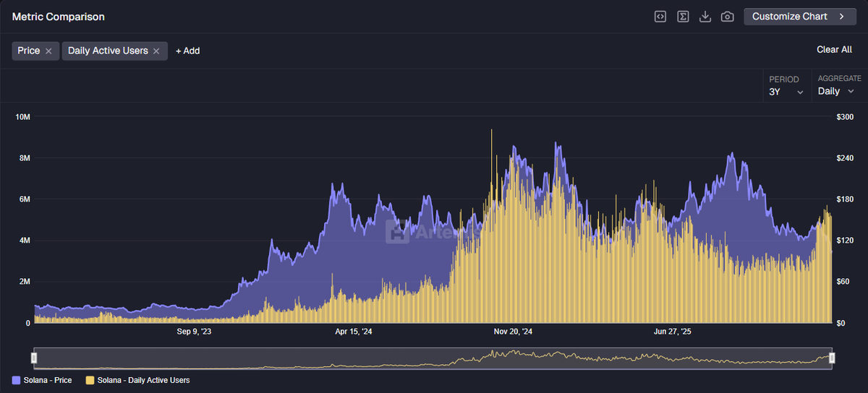Click the Metric Comparison title

point(59,17)
